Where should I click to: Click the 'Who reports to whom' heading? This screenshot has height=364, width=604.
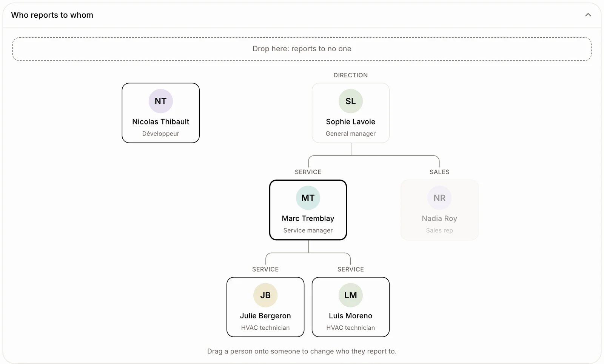(x=52, y=15)
